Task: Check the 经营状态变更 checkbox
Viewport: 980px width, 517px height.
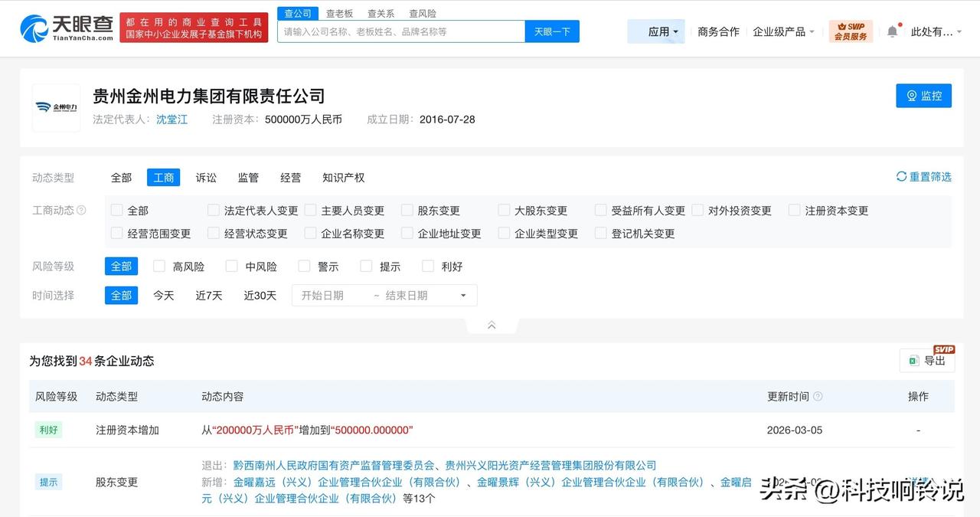Action: pos(214,233)
